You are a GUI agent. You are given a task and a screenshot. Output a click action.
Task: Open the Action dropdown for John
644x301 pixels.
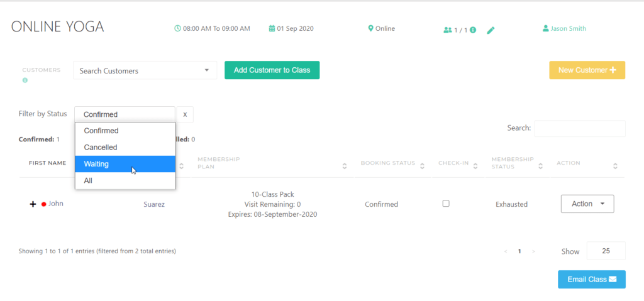pyautogui.click(x=587, y=204)
